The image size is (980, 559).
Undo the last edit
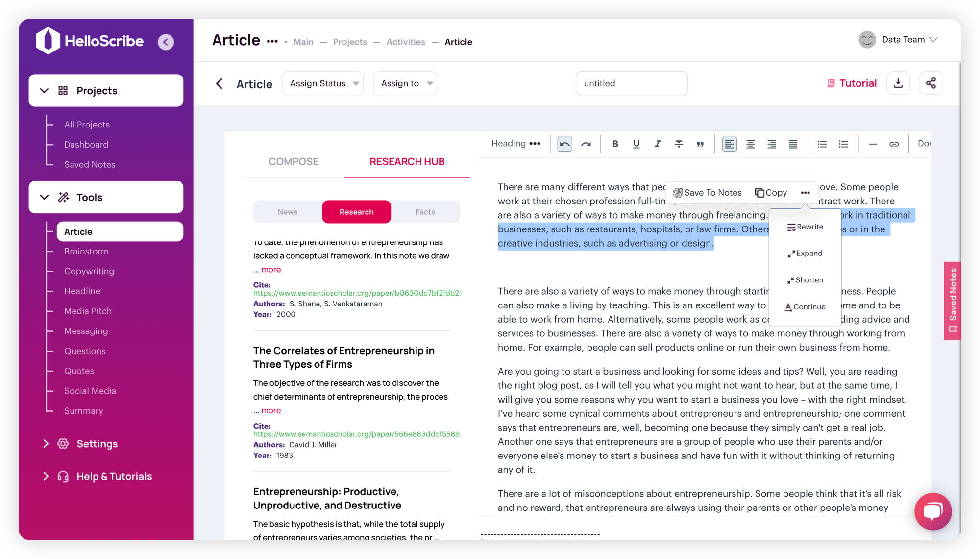(564, 144)
